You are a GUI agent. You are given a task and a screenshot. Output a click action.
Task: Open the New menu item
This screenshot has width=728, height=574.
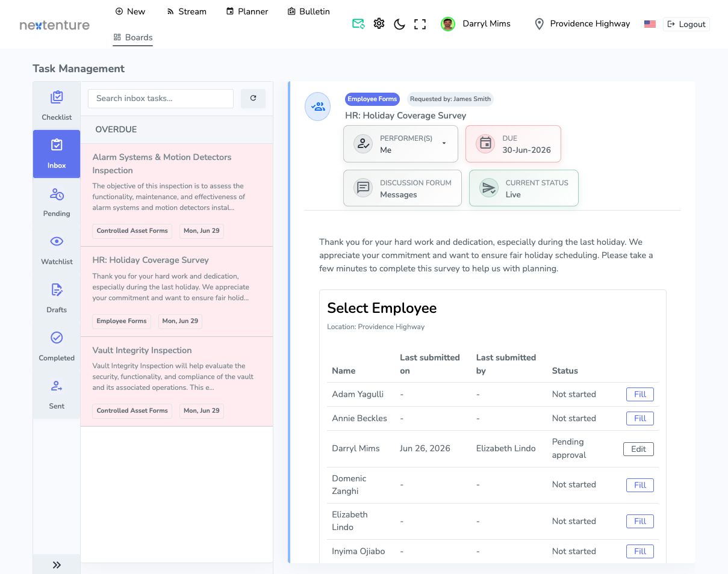(x=130, y=11)
